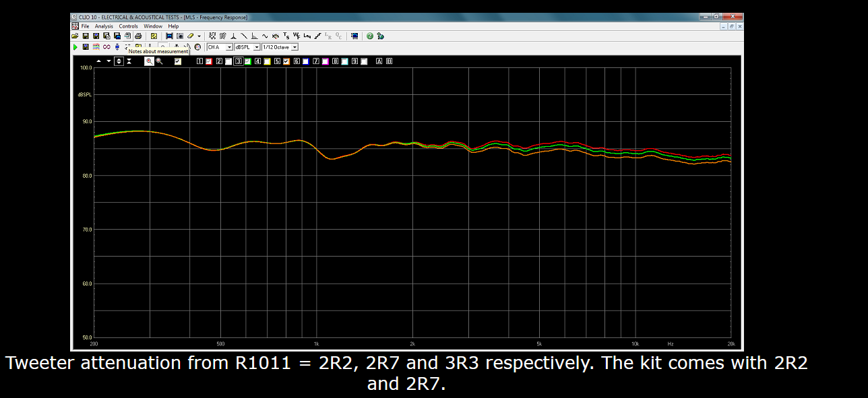Click overlay button number 9
Viewport: 868px width, 398px height.
pos(354,61)
